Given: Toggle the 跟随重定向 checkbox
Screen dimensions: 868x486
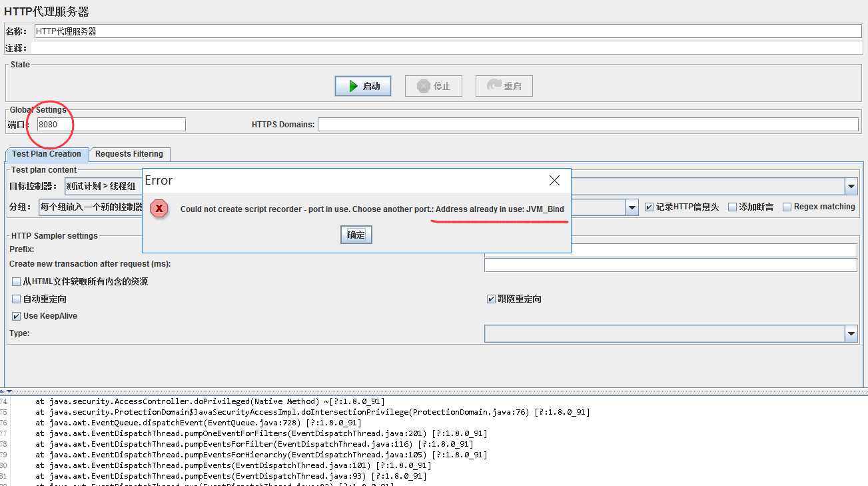Looking at the screenshot, I should click(491, 299).
